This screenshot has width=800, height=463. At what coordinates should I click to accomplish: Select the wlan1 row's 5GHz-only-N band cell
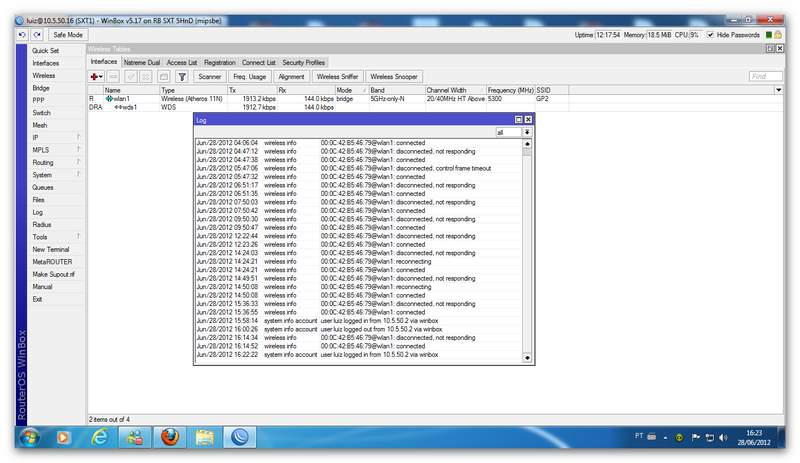[x=397, y=99]
